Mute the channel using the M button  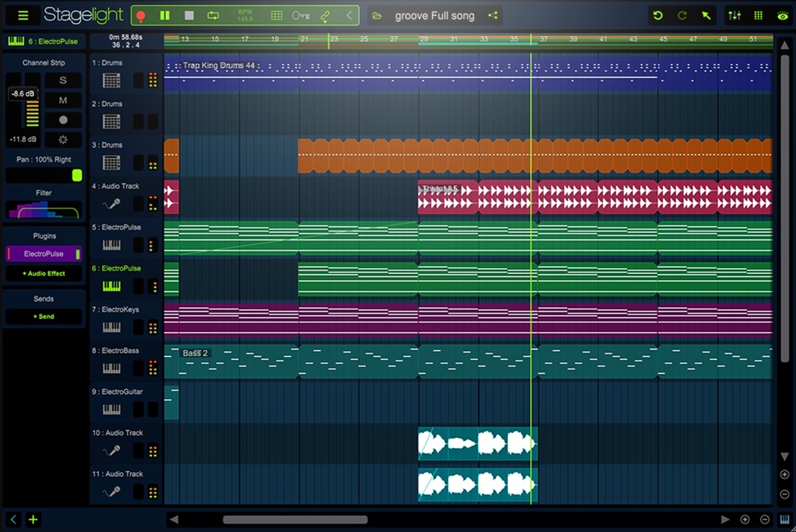[x=64, y=100]
